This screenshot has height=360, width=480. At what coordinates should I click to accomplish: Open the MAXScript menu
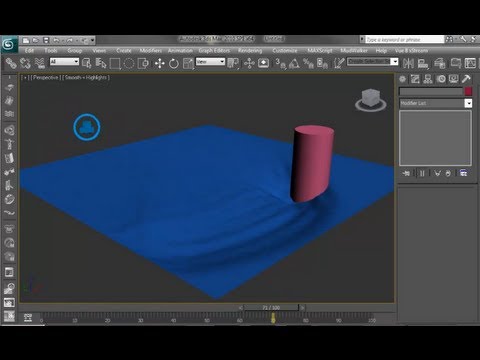[320, 51]
